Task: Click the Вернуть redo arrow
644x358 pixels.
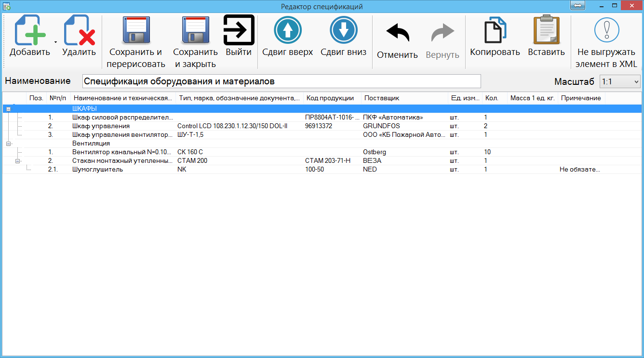Action: 443,33
